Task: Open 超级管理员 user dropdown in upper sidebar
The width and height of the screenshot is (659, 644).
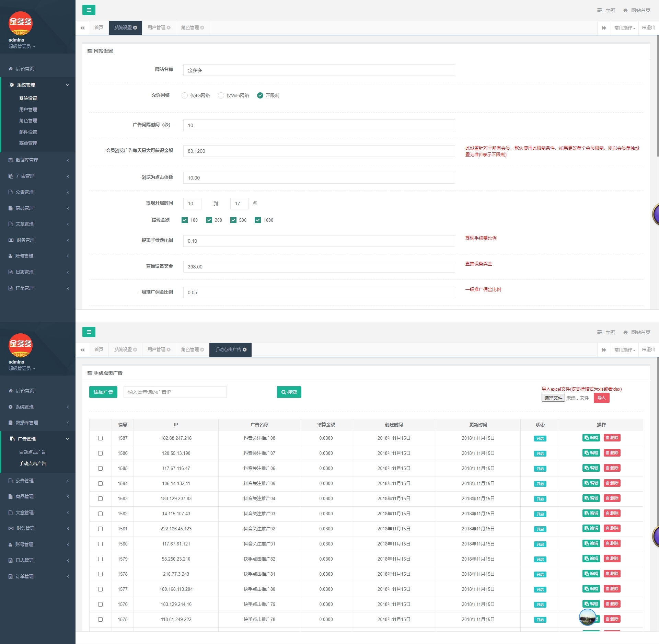Action: click(x=22, y=46)
